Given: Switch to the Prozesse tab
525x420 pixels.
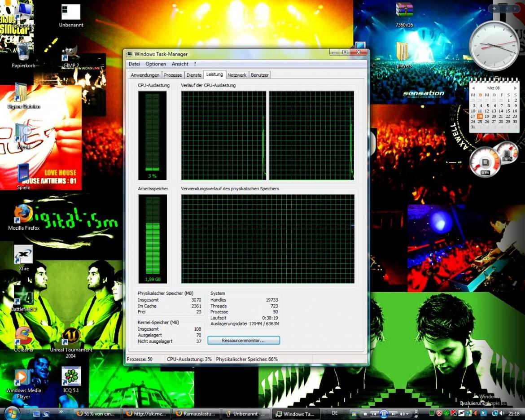Looking at the screenshot, I should tap(173, 75).
